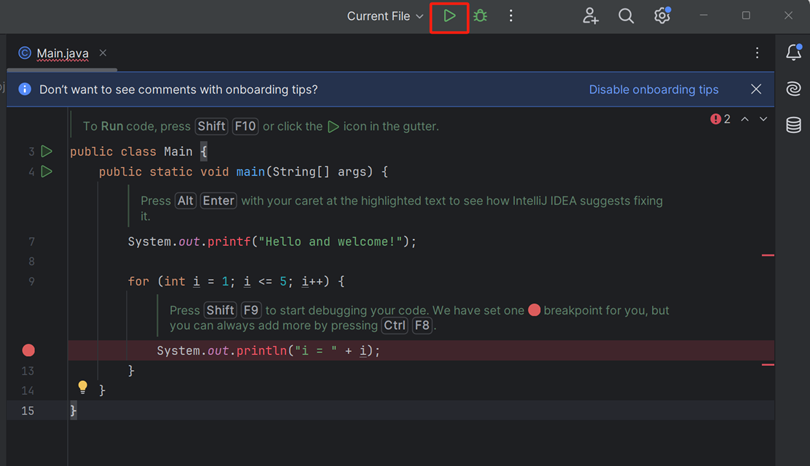Open IDE settings gear icon
Image resolution: width=810 pixels, height=466 pixels.
(661, 16)
